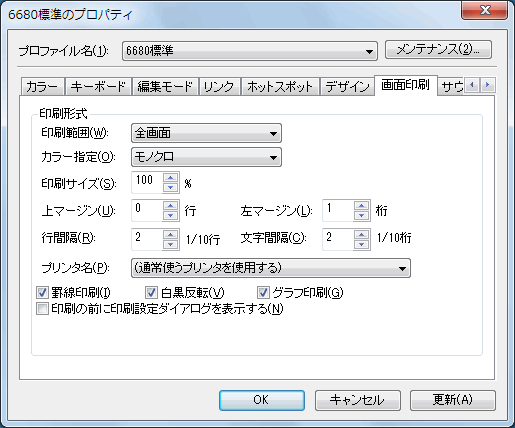515x428 pixels.
Task: Increase 上マージン using the up spinner
Action: tap(171, 206)
